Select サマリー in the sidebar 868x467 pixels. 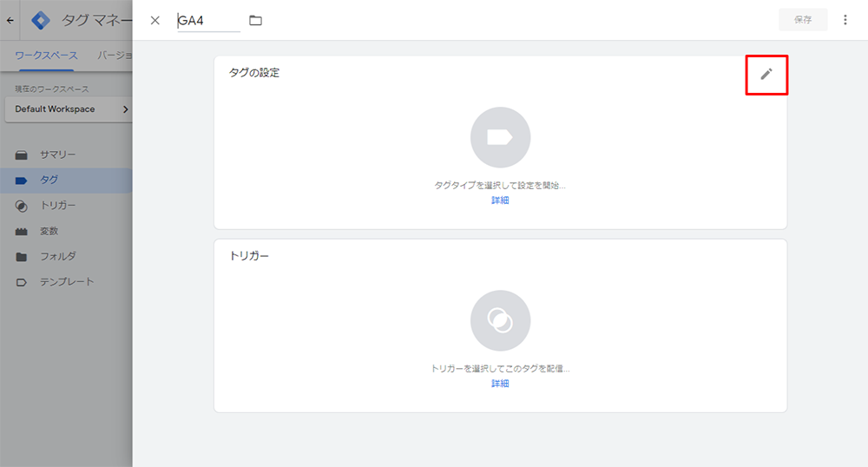[57, 155]
